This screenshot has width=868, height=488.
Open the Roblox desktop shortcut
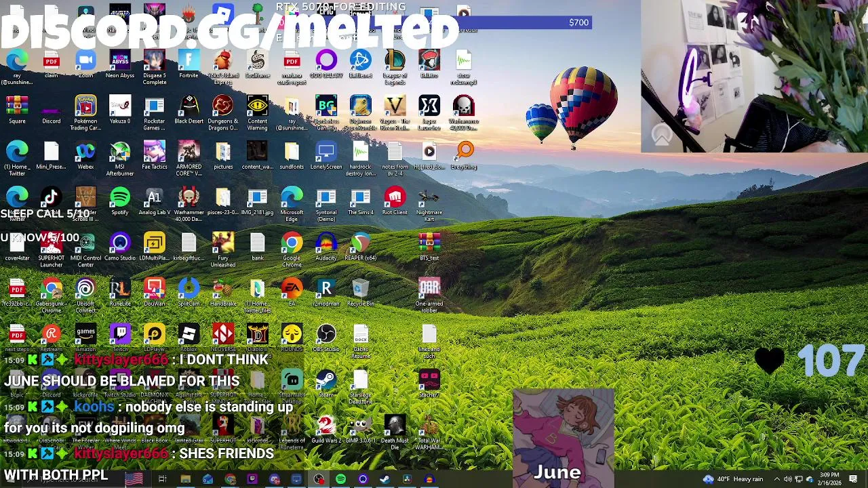pyautogui.click(x=189, y=338)
